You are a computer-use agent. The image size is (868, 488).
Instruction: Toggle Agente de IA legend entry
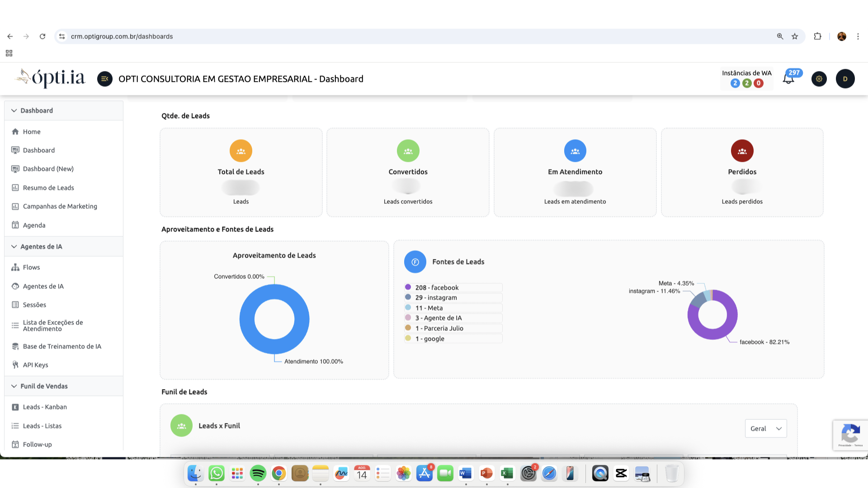438,318
